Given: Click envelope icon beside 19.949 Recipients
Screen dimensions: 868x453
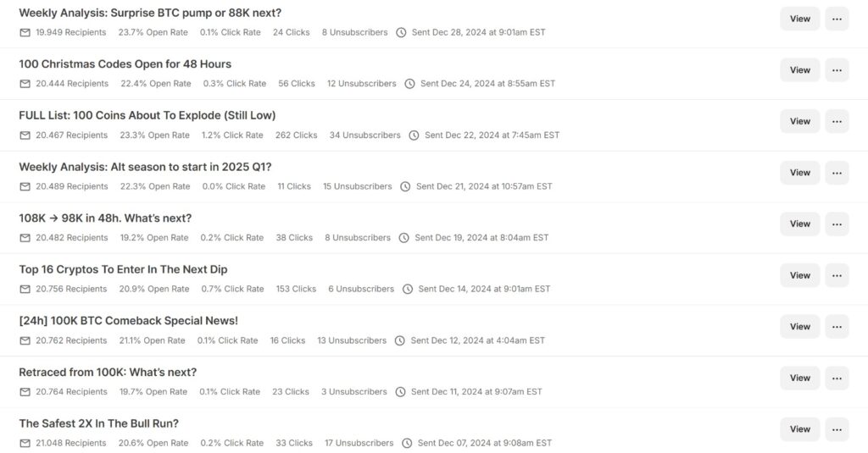Looking at the screenshot, I should (x=25, y=32).
